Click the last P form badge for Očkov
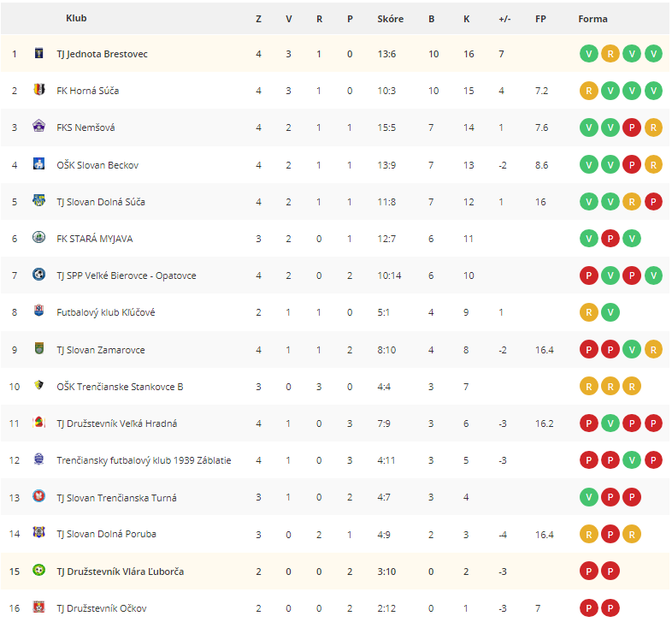 pyautogui.click(x=610, y=607)
